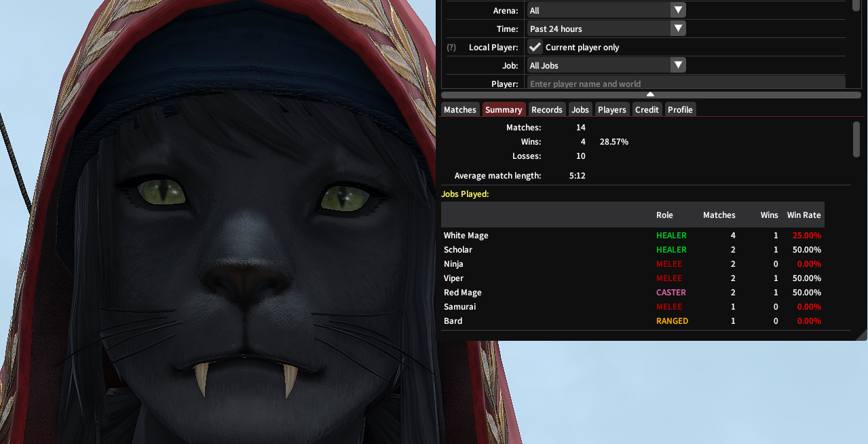
Task: Click the summary panel vertical scrollbar
Action: coord(856,139)
